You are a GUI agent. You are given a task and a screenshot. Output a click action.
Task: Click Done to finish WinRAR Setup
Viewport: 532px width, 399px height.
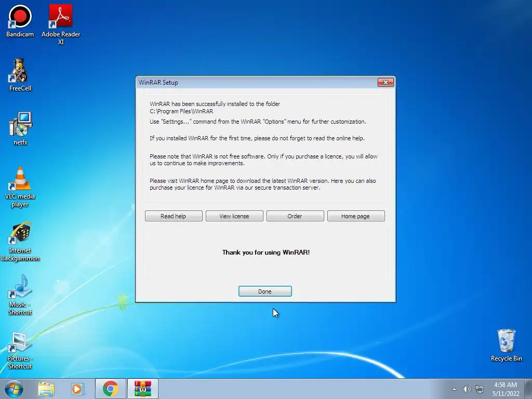[265, 291]
